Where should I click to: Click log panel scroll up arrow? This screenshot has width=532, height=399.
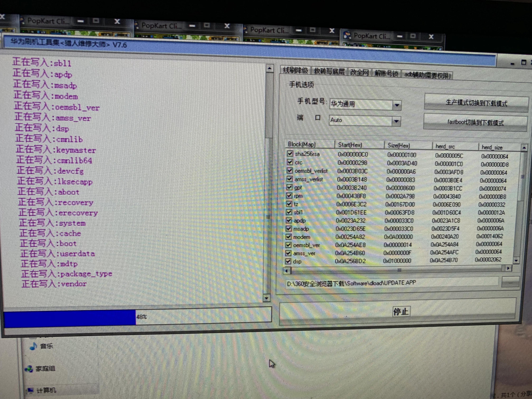click(x=270, y=68)
